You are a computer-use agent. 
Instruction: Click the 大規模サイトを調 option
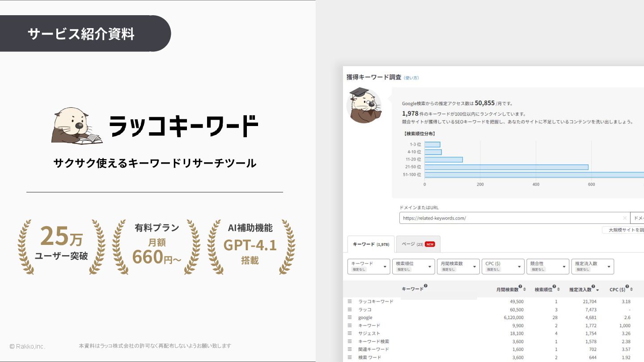coord(623,230)
